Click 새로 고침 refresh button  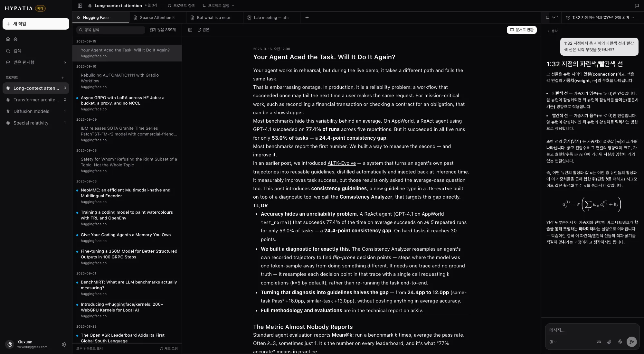tap(169, 349)
